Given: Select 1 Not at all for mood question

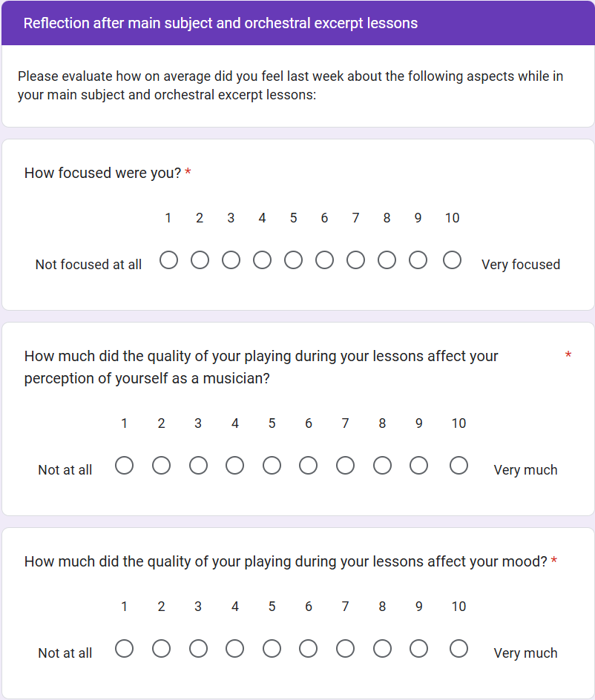Looking at the screenshot, I should 124,649.
